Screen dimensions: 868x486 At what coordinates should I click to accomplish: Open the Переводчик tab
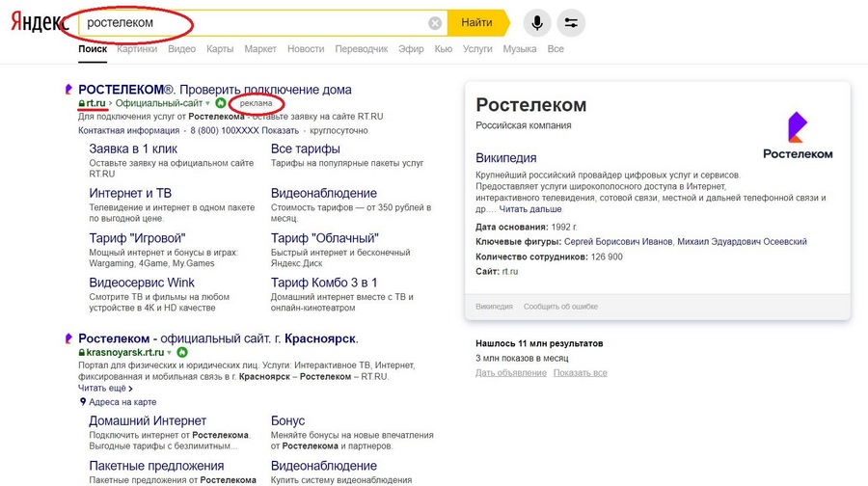point(361,49)
